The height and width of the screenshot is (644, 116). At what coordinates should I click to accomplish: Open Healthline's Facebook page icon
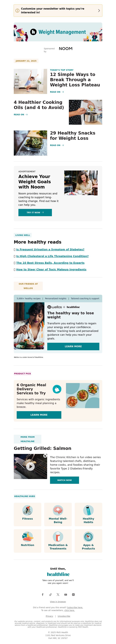[42, 595]
